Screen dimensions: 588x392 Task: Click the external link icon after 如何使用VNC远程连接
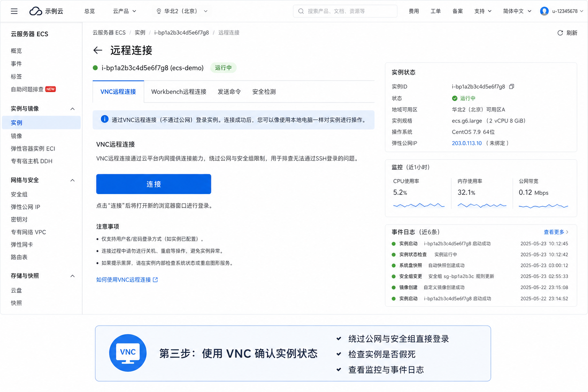(155, 280)
